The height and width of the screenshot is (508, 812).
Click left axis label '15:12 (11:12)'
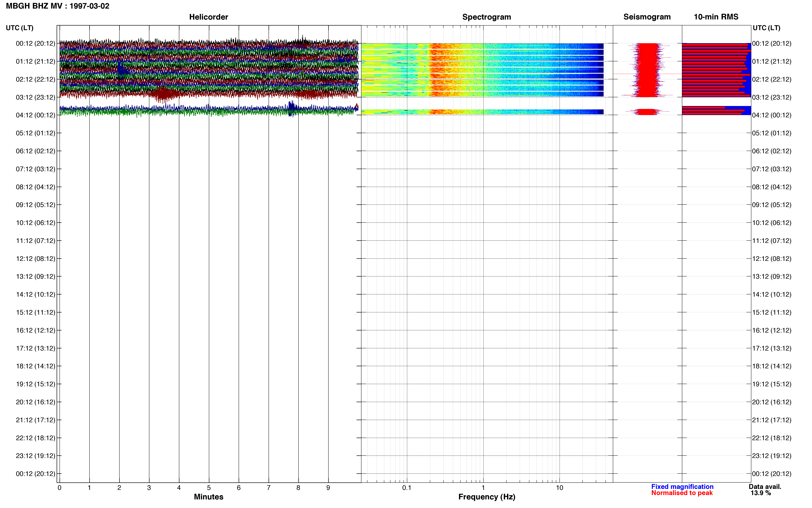[36, 313]
